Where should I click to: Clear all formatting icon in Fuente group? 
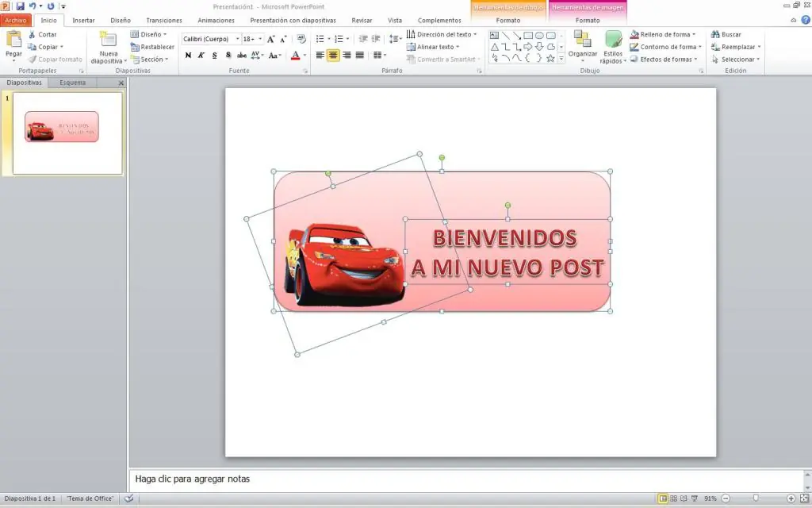tap(301, 39)
